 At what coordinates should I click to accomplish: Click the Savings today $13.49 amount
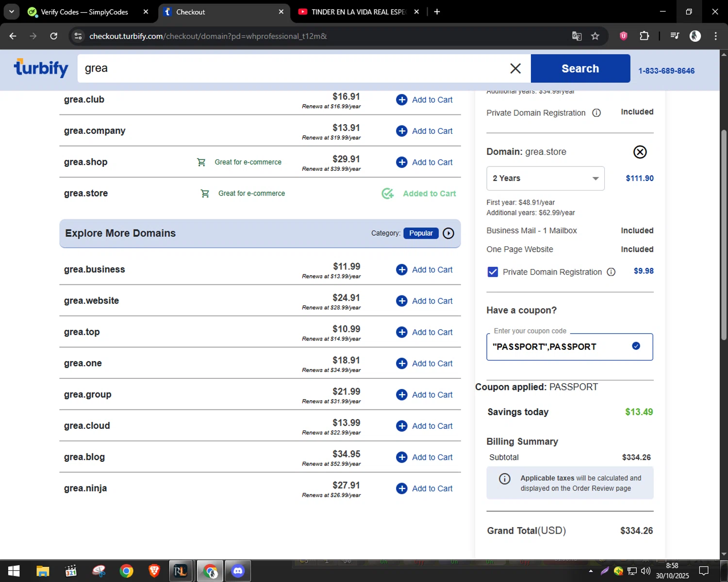(x=639, y=412)
